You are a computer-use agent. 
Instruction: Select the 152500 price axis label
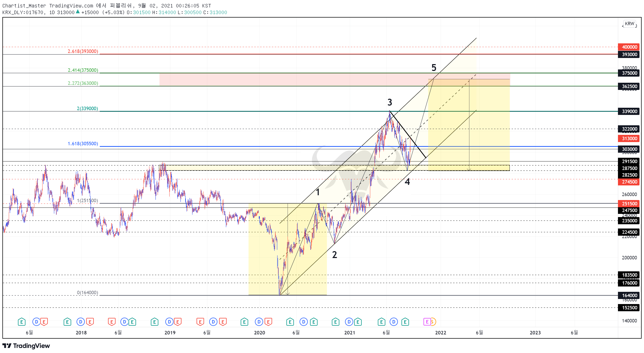click(629, 308)
